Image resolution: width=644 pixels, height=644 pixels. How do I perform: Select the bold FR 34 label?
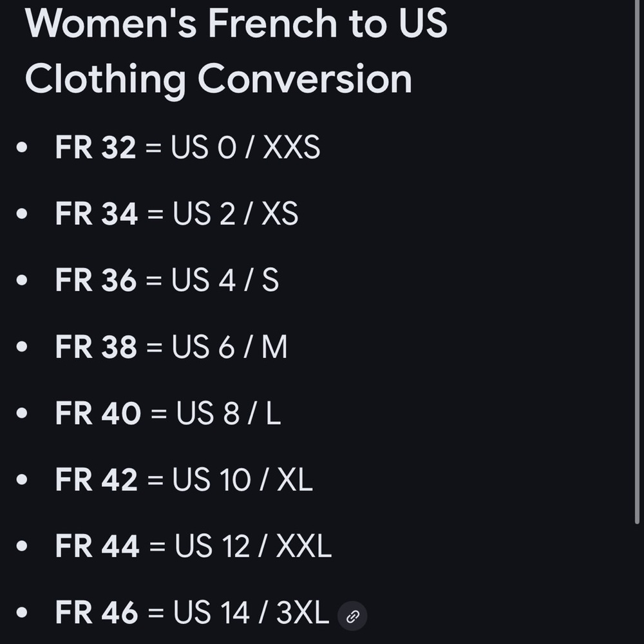96,214
